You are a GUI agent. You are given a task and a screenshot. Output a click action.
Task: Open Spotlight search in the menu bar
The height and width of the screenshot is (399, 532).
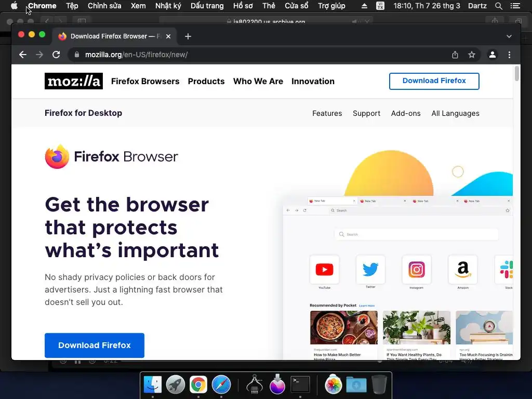pos(498,6)
